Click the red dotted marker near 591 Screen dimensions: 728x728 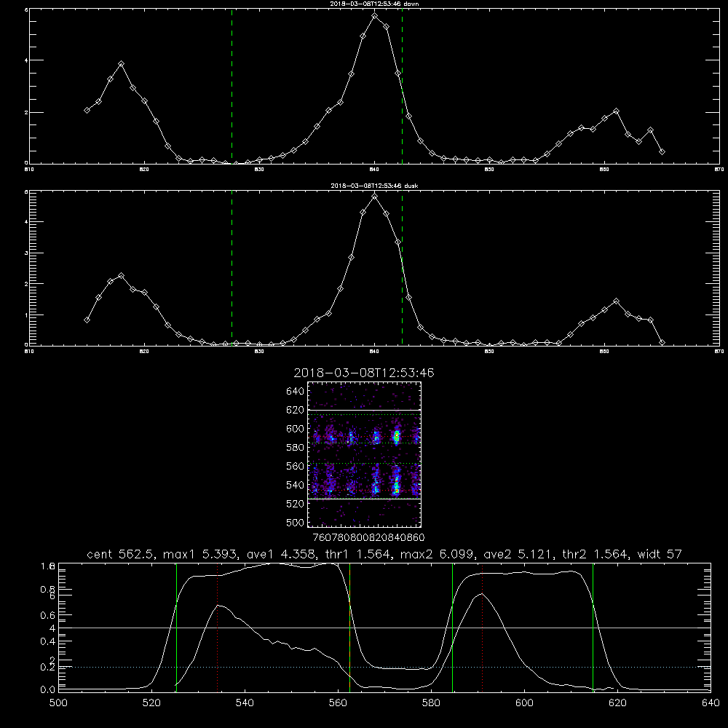point(483,628)
